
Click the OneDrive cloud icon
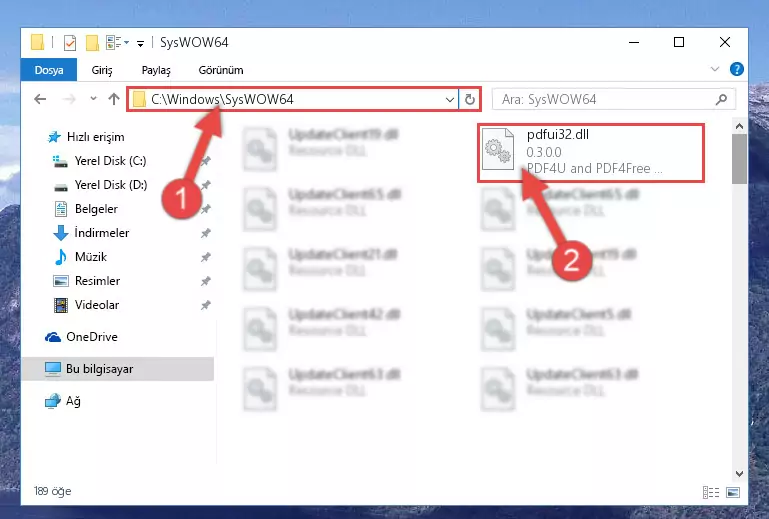[x=53, y=337]
